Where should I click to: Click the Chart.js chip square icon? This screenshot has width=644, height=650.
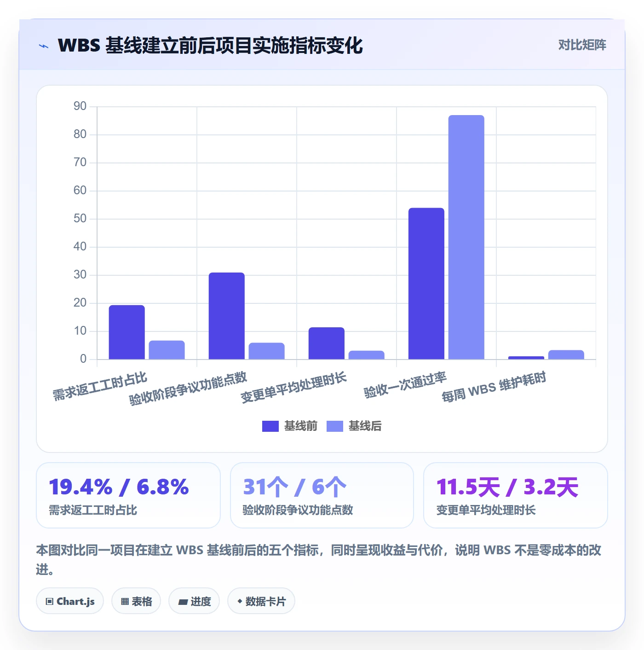click(x=50, y=602)
